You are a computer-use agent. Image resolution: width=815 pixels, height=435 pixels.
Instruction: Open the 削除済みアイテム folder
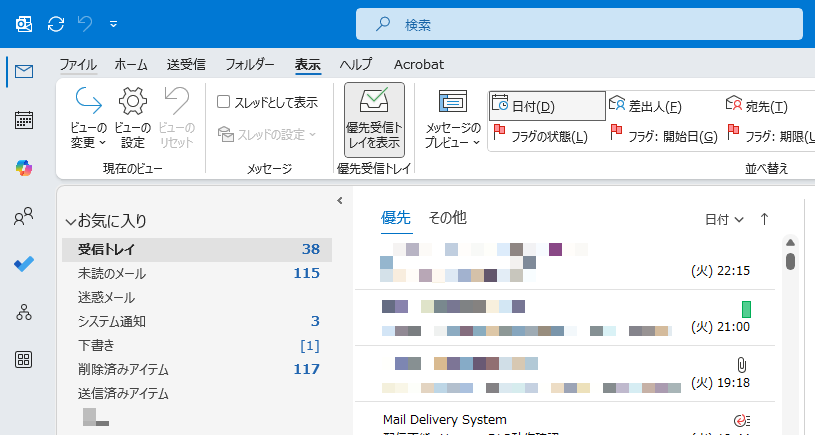click(196, 370)
